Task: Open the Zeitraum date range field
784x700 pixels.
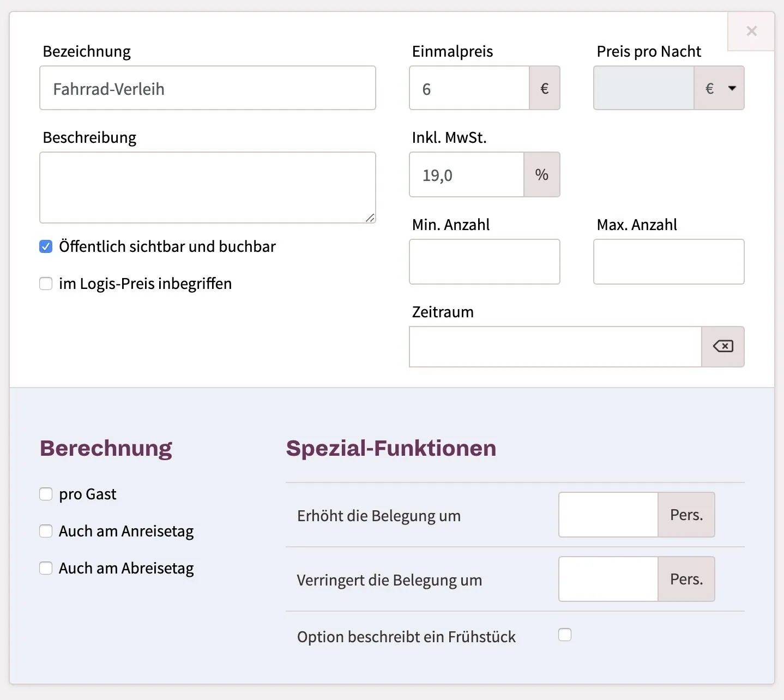Action: 555,347
